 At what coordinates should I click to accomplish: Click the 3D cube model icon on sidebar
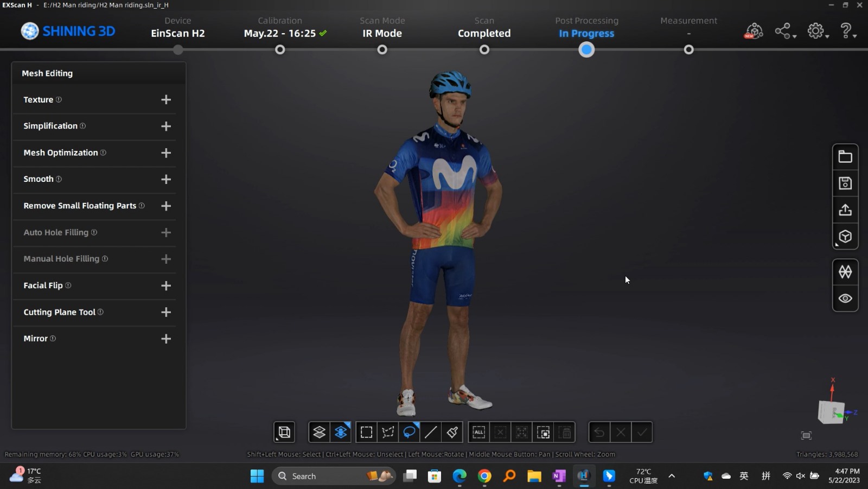(845, 237)
